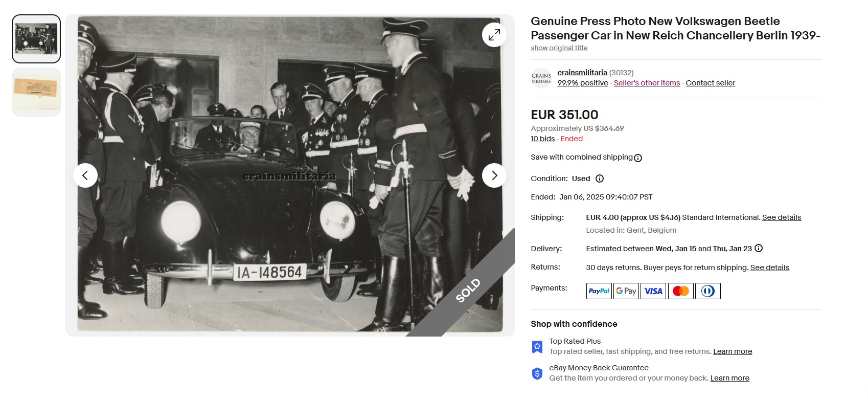Open Seller's other items
This screenshot has height=401, width=868.
(x=647, y=83)
